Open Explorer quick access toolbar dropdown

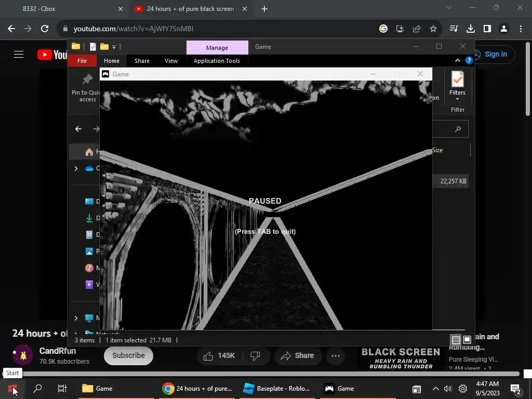coord(114,47)
